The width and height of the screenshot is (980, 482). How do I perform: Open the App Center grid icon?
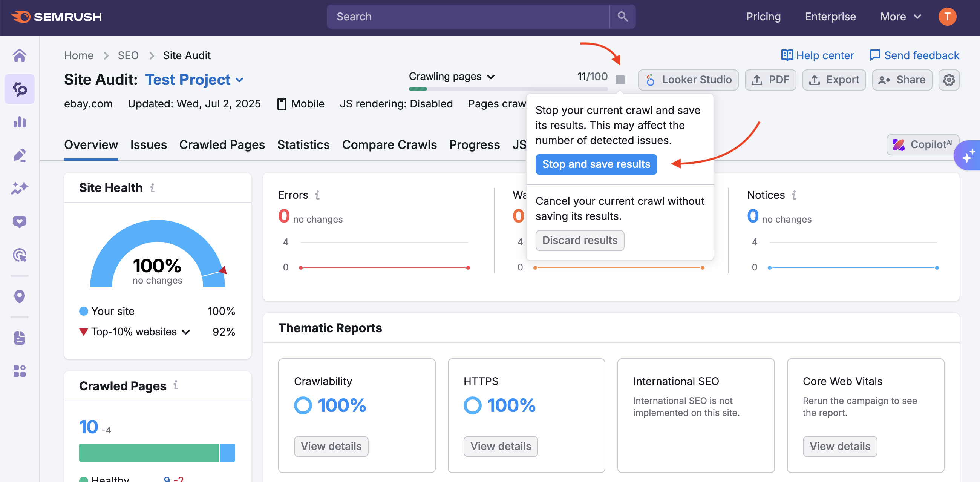[20, 371]
